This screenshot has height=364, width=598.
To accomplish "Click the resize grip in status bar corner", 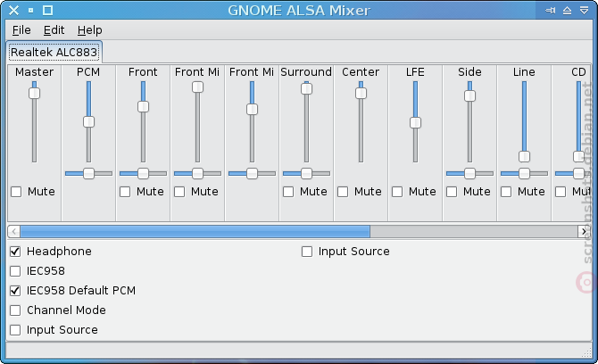I will coord(586,353).
